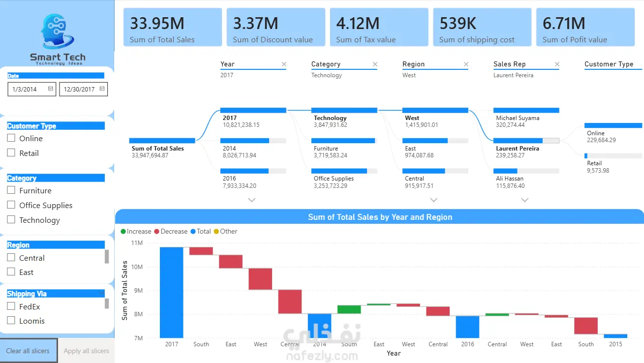Check the Loomis shipping checkbox
This screenshot has width=644, height=363.
click(x=11, y=321)
